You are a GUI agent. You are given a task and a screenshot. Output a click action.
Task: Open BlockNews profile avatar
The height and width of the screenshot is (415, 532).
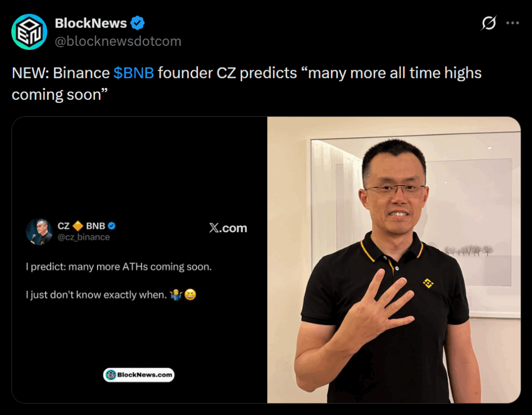coord(29,32)
